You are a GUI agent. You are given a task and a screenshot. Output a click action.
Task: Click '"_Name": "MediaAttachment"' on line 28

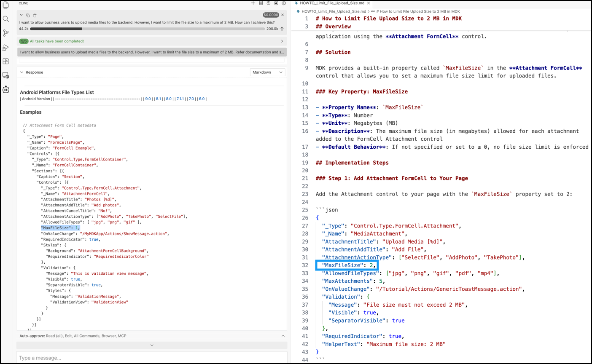(365, 234)
